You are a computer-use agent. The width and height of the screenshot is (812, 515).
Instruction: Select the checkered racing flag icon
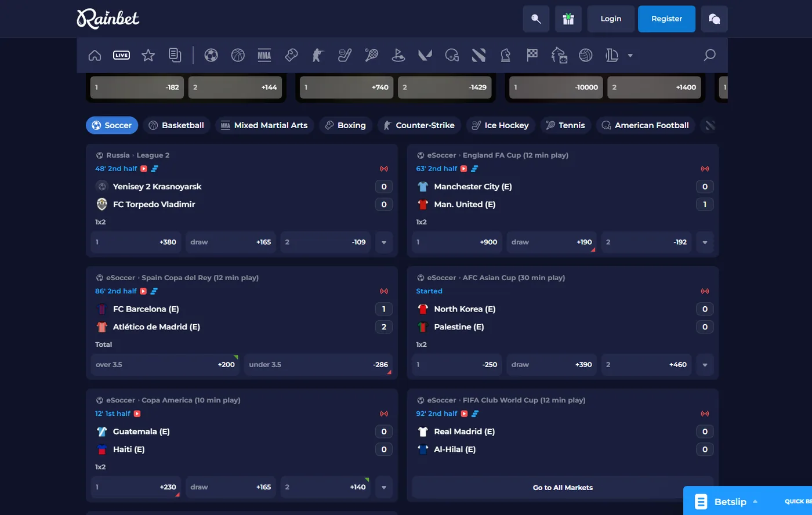click(x=532, y=55)
